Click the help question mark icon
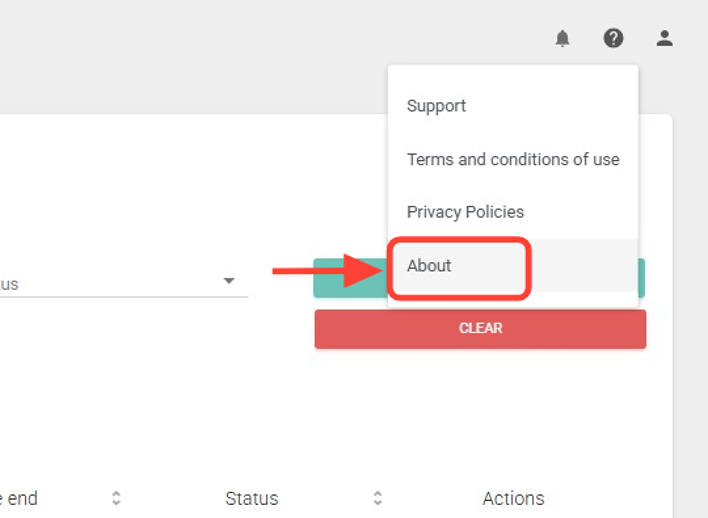This screenshot has width=708, height=518. coord(614,39)
